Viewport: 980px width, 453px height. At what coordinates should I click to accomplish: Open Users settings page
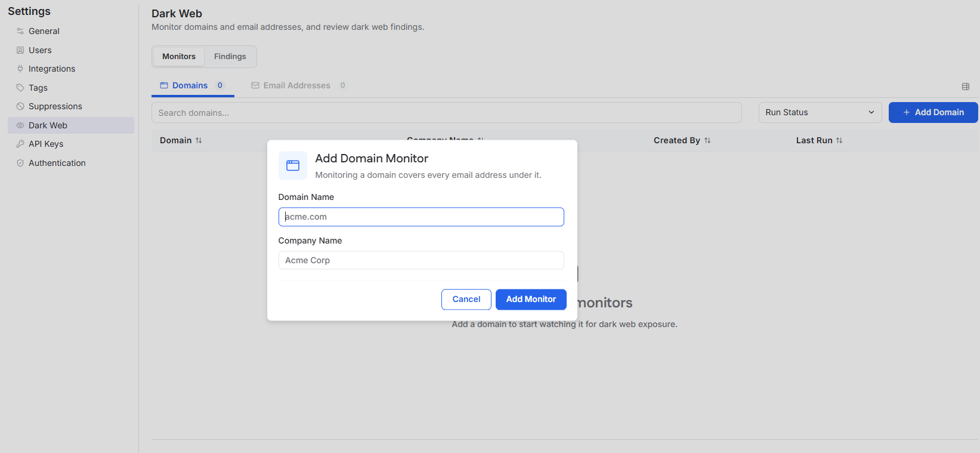click(x=71, y=50)
